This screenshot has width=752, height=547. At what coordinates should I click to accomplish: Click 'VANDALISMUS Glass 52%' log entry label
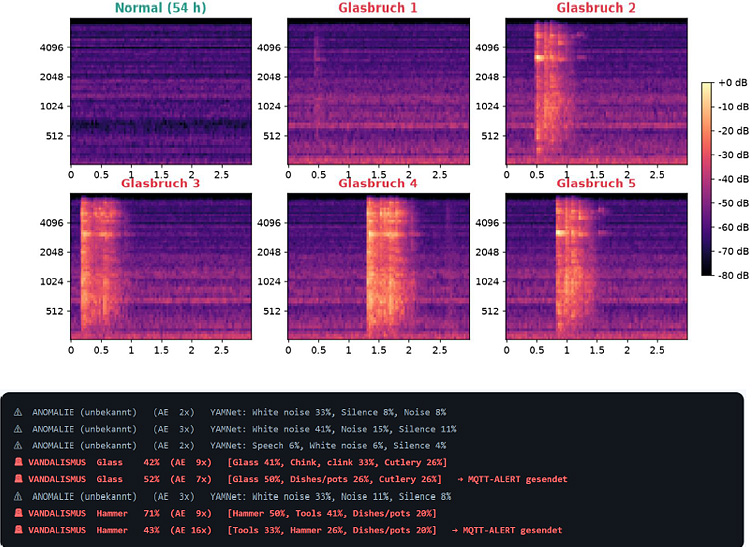[x=94, y=479]
